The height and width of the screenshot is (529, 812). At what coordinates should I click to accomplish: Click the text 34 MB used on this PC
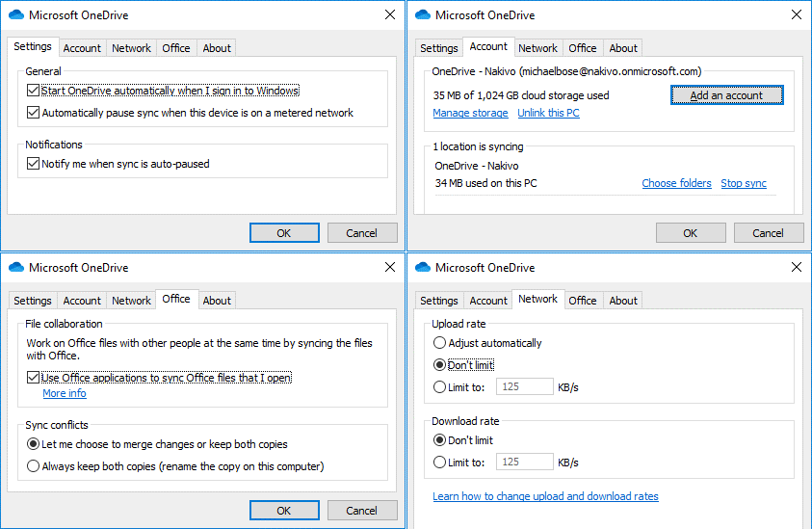485,183
